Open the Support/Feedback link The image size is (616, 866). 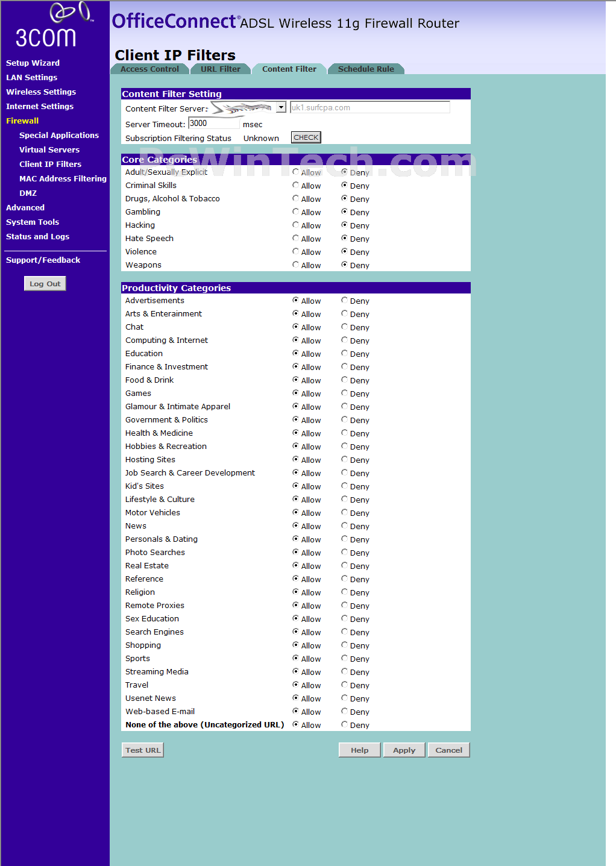pos(43,260)
